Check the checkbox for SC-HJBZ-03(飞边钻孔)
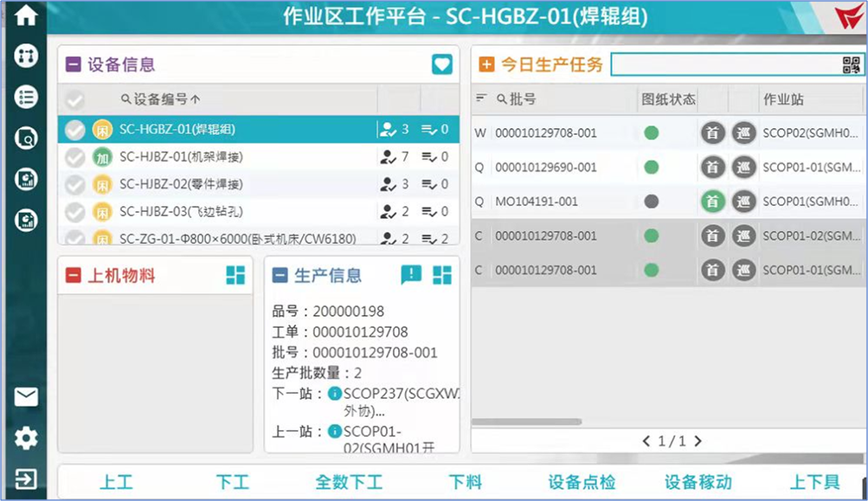The image size is (868, 501). 74,209
